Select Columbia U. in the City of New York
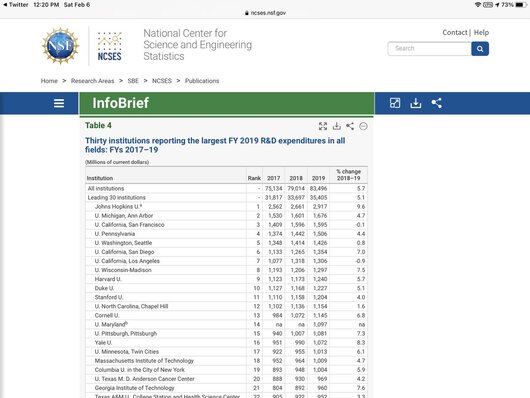 coord(226,370)
